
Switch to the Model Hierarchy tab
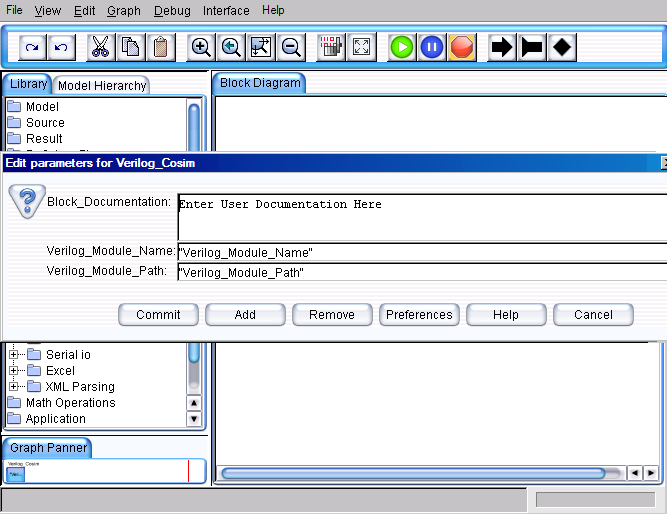(102, 86)
